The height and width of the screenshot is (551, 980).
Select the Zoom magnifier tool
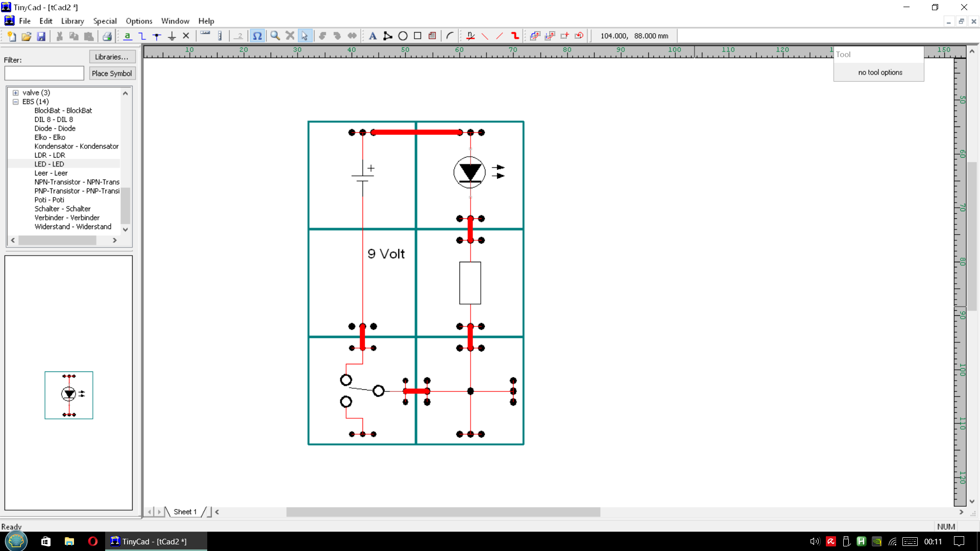click(275, 36)
